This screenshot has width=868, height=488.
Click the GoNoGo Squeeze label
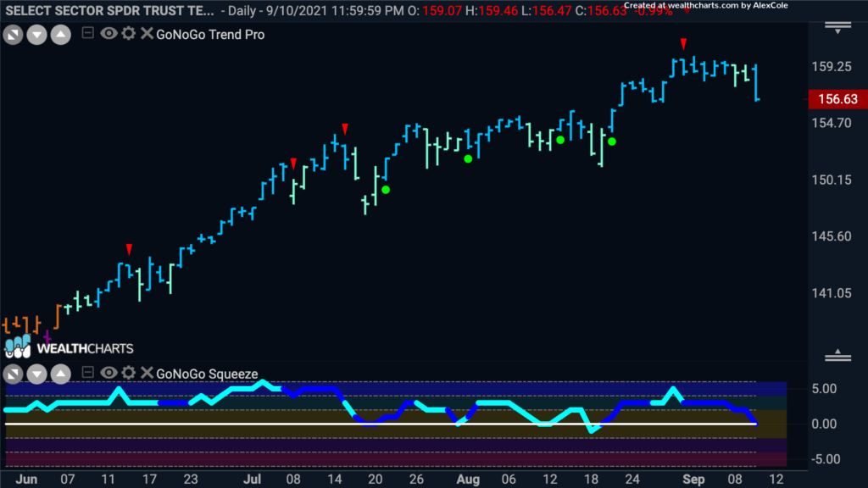coord(207,374)
